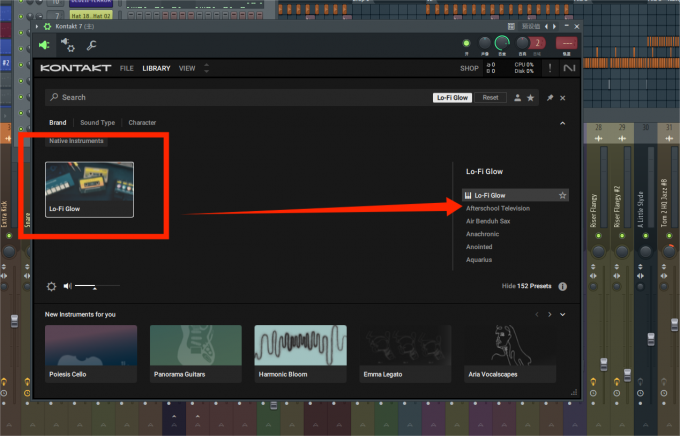Select the Native Instruments brand tag
The width and height of the screenshot is (680, 436).
(76, 141)
